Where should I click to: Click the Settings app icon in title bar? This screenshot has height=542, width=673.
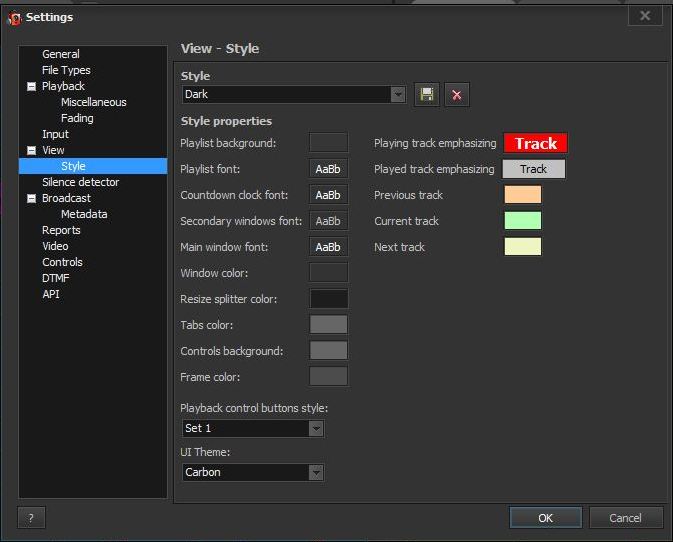point(15,18)
